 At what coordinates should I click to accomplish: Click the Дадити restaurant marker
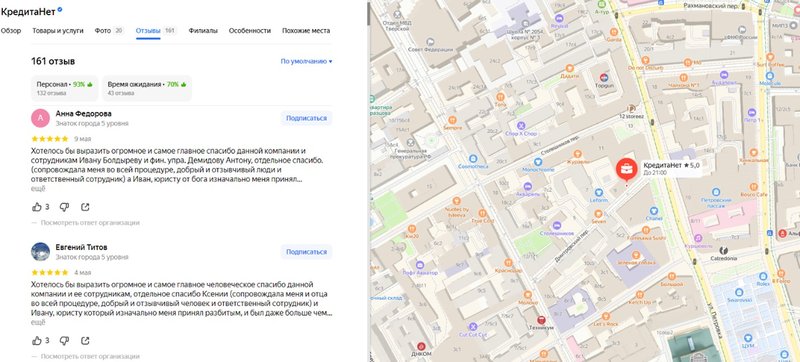(x=569, y=67)
